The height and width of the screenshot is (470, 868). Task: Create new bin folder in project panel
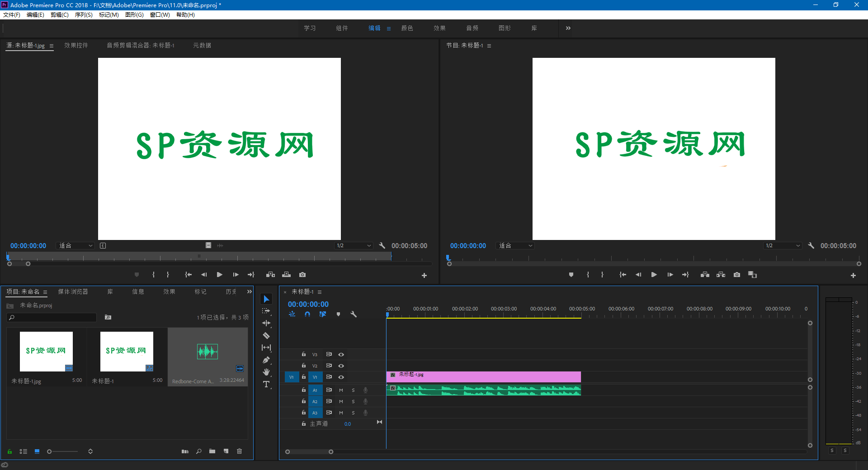212,451
